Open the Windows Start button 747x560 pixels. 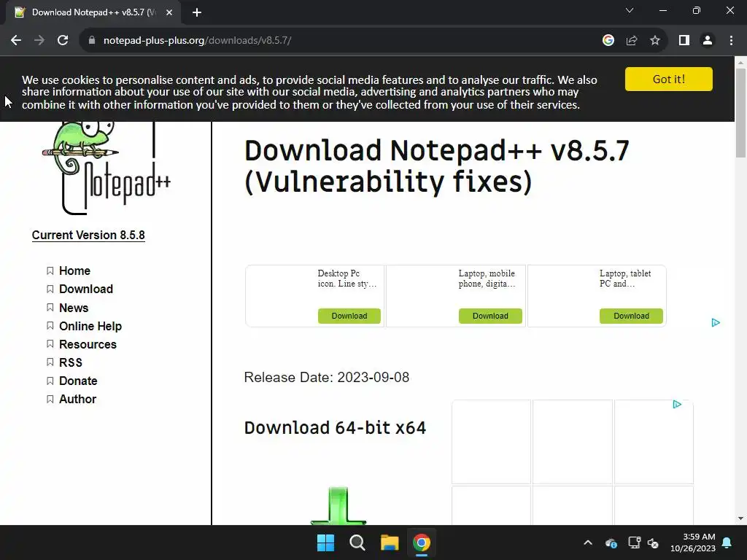click(326, 542)
